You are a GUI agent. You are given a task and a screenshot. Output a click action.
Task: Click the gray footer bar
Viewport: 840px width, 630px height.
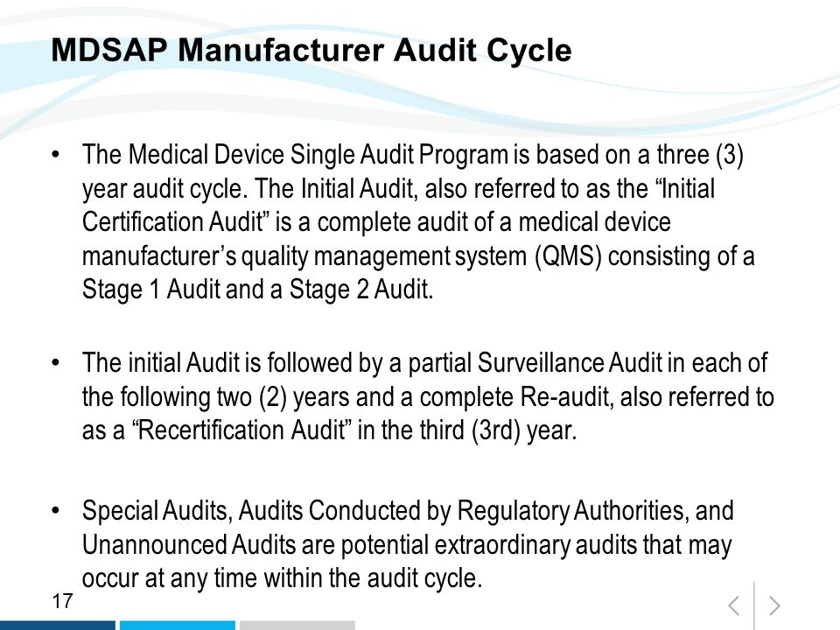tap(297, 626)
